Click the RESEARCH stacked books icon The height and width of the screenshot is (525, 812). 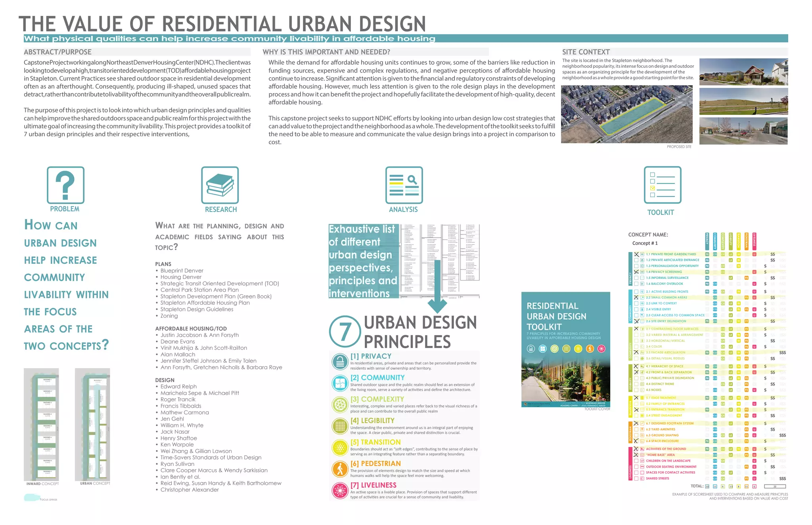(x=220, y=185)
